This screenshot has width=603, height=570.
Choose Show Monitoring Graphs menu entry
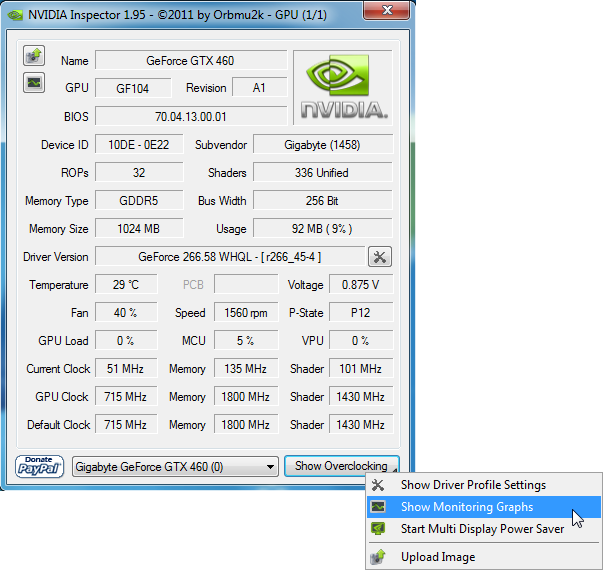point(467,507)
